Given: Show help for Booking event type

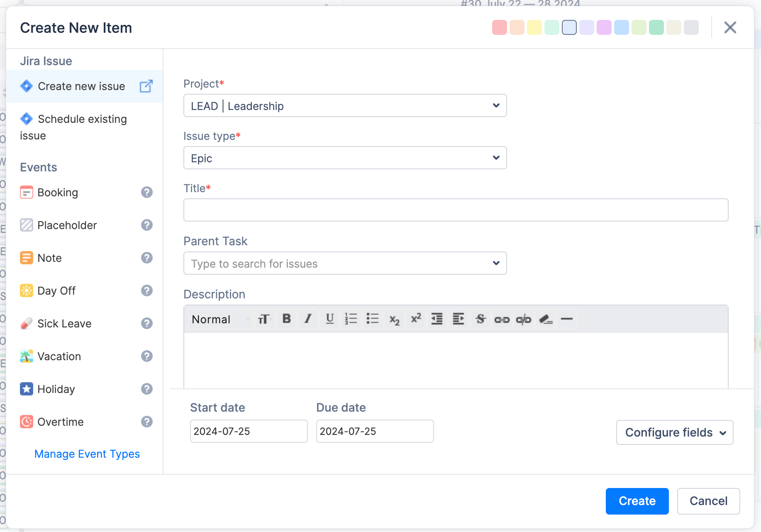Looking at the screenshot, I should 147,192.
